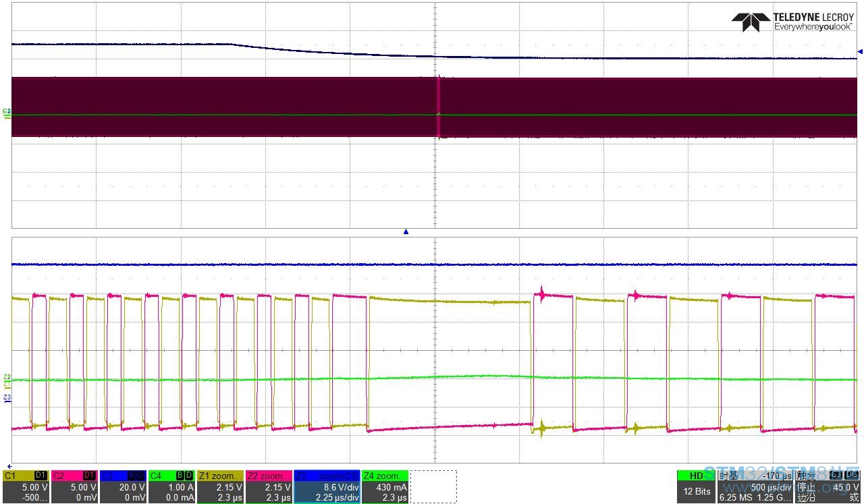Open the Z1 zoom trace descriptor
This screenshot has width=864, height=504.
coord(220,486)
